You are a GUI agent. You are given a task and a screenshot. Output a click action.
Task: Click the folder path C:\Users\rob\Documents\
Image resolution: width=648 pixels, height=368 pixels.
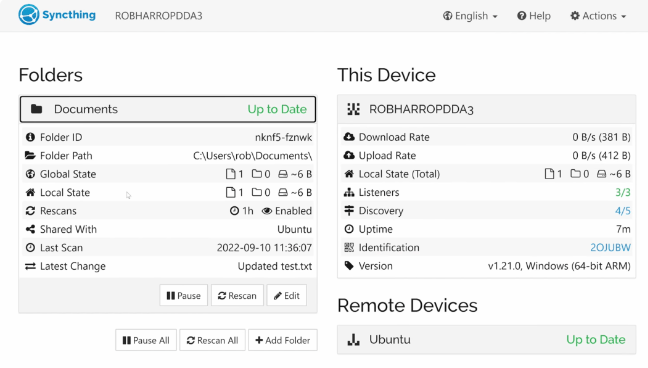253,155
